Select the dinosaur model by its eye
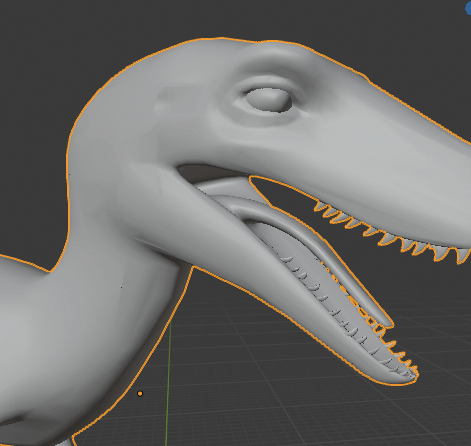Image resolution: width=471 pixels, height=446 pixels. pyautogui.click(x=268, y=100)
